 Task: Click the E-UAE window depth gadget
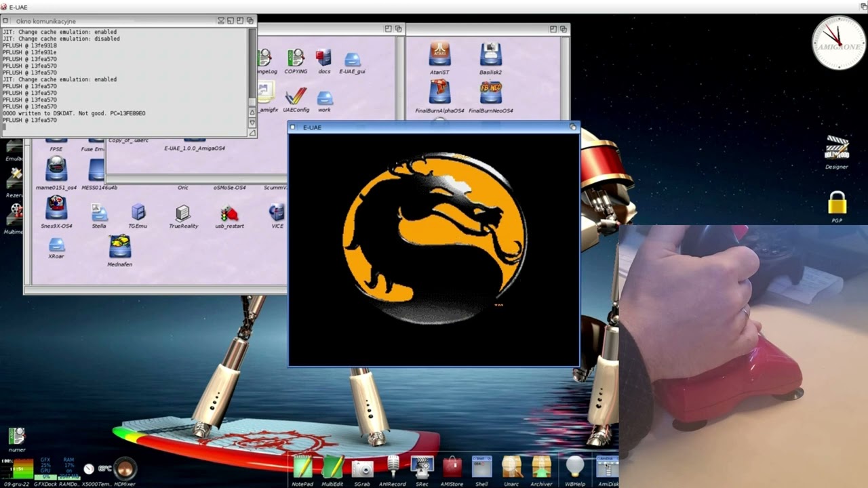tap(573, 127)
